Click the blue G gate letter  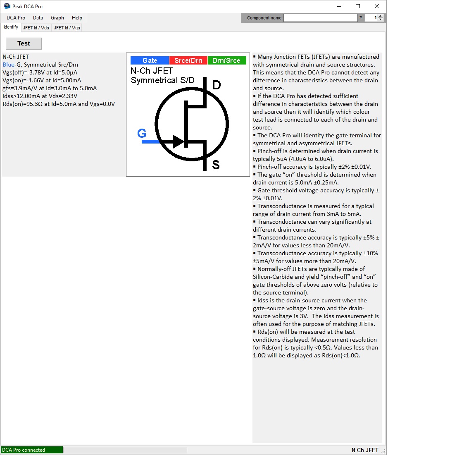click(142, 133)
